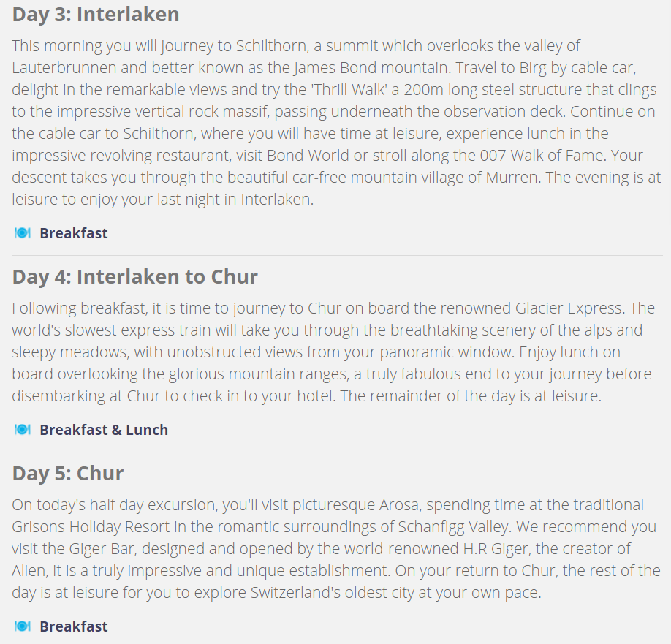Image resolution: width=671 pixels, height=644 pixels.
Task: Click the Breakfast & Lunch label
Action: click(x=104, y=430)
